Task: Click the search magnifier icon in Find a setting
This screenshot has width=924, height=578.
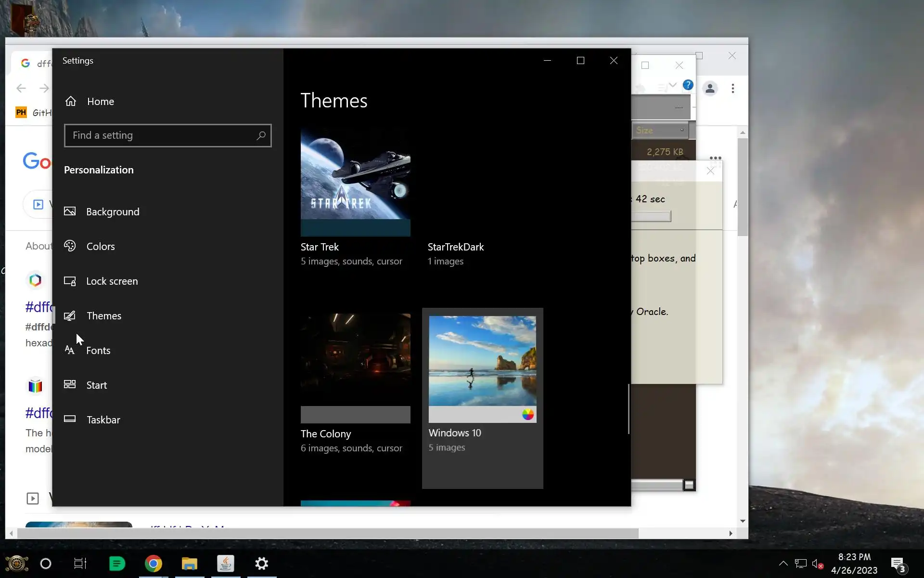Action: [x=261, y=136]
